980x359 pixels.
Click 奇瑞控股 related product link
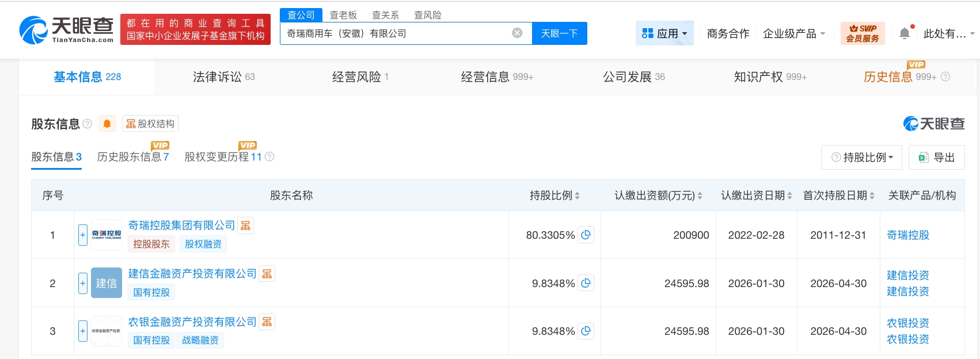coord(908,235)
